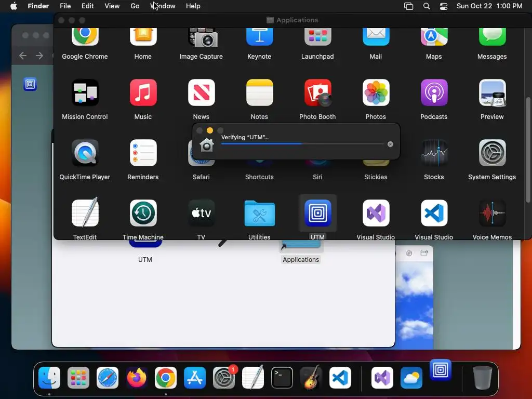Screen dimensions: 532x399
Task: Open the Trash in the Dock
Action: point(483,377)
